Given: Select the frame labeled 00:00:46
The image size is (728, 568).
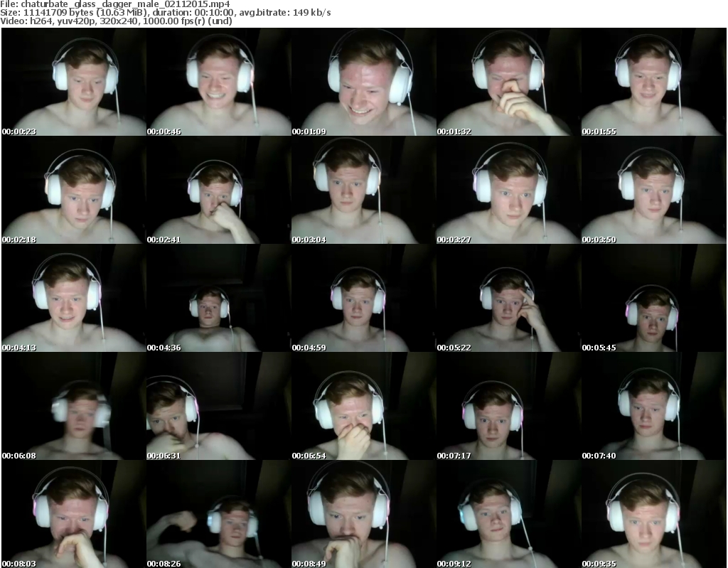Looking at the screenshot, I should [219, 82].
